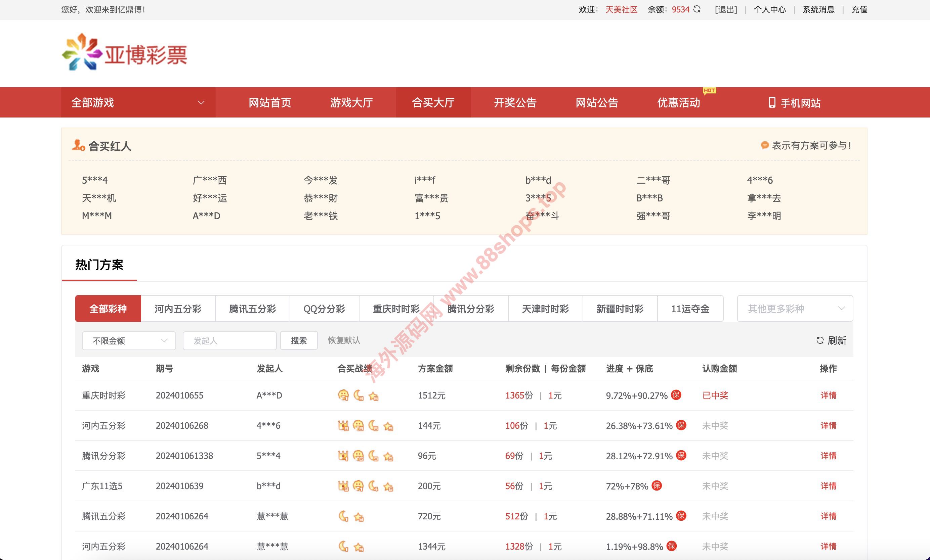This screenshot has height=560, width=930.
Task: Click the sun face icon in 腾讯分分彩 row
Action: click(358, 456)
